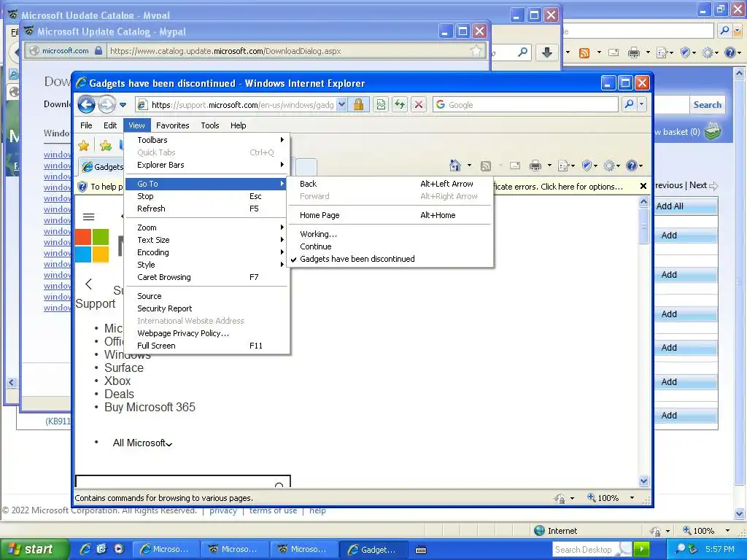Expand the Style submenu
747x560 pixels.
point(206,265)
